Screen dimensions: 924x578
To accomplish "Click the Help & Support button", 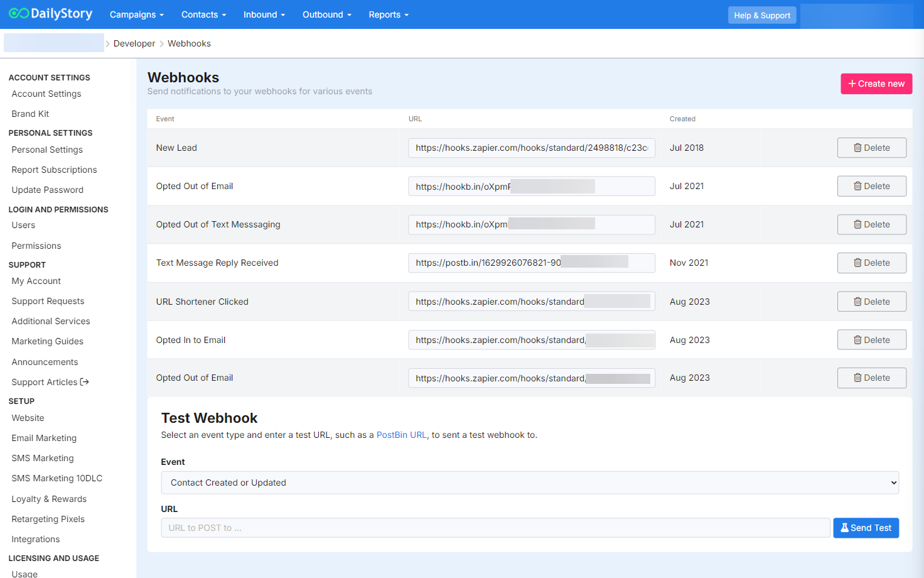I will pyautogui.click(x=761, y=15).
